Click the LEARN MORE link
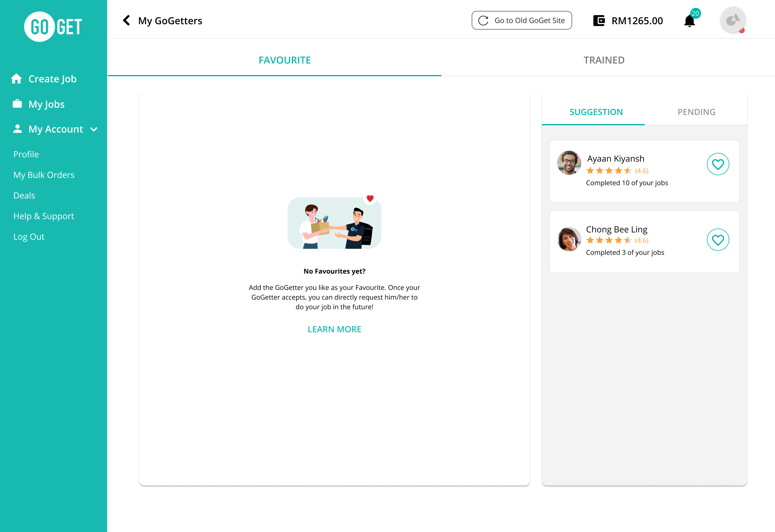Image resolution: width=775 pixels, height=532 pixels. (334, 329)
